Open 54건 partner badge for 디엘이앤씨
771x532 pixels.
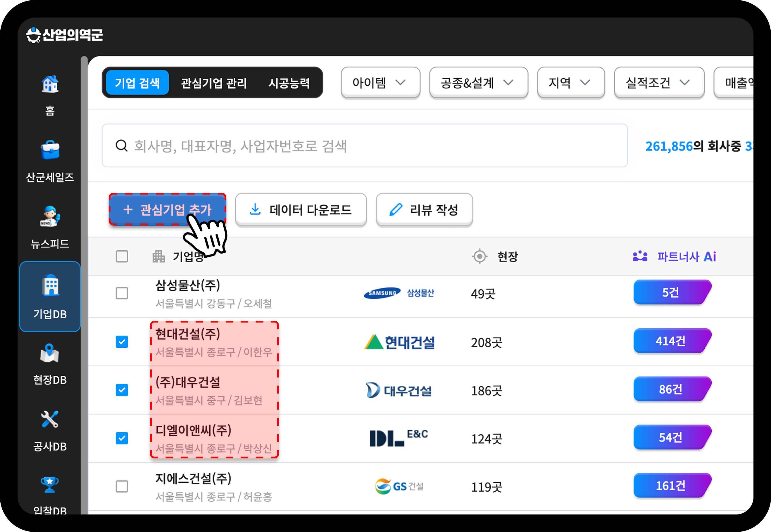coord(672,437)
